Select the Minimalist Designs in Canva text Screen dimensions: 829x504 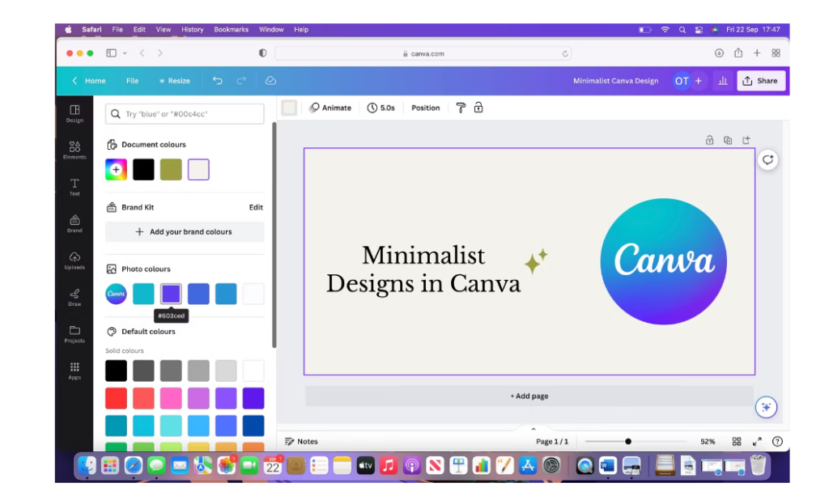coord(423,269)
